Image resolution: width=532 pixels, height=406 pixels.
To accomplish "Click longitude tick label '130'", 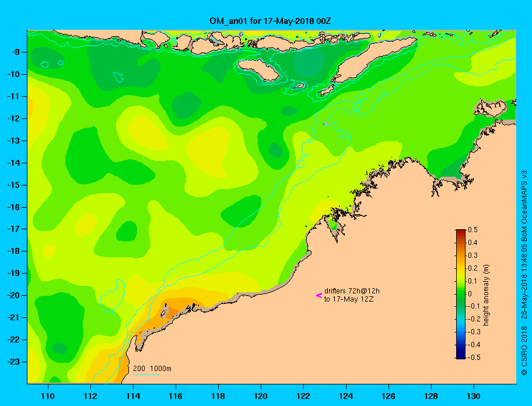I will pyautogui.click(x=474, y=396).
